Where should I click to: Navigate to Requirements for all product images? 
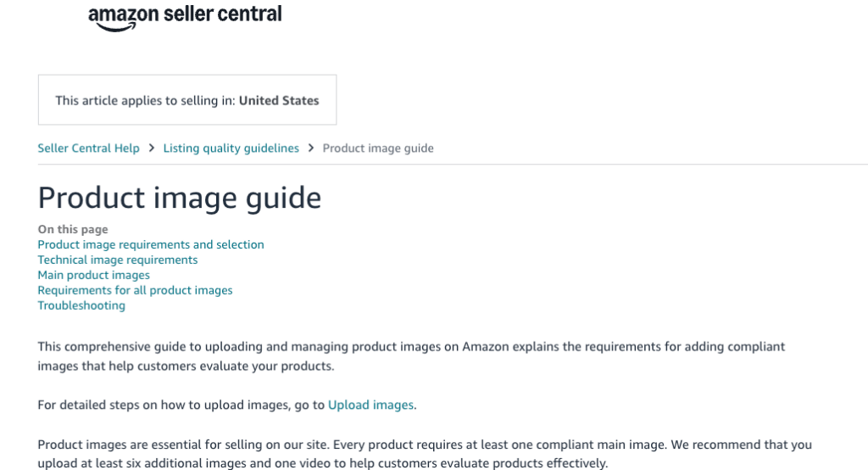click(135, 290)
